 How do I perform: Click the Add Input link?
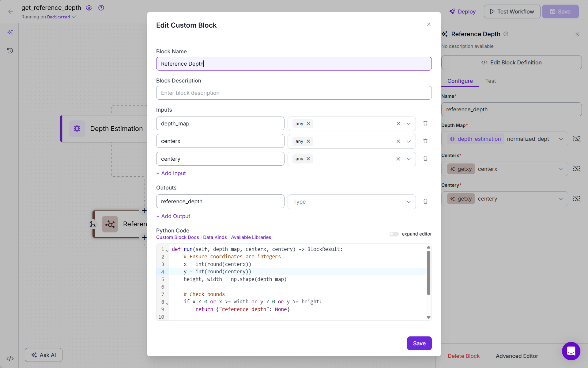[171, 173]
